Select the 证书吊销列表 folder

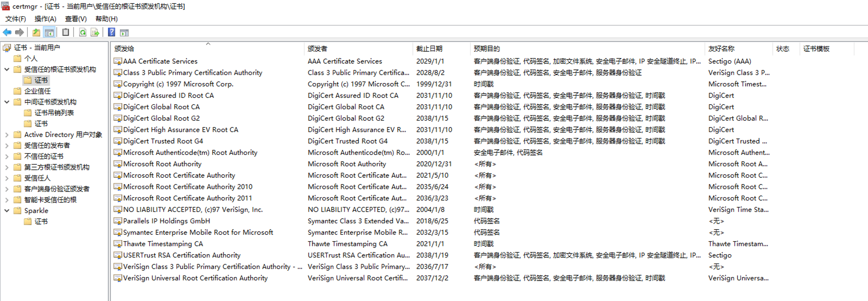(54, 113)
